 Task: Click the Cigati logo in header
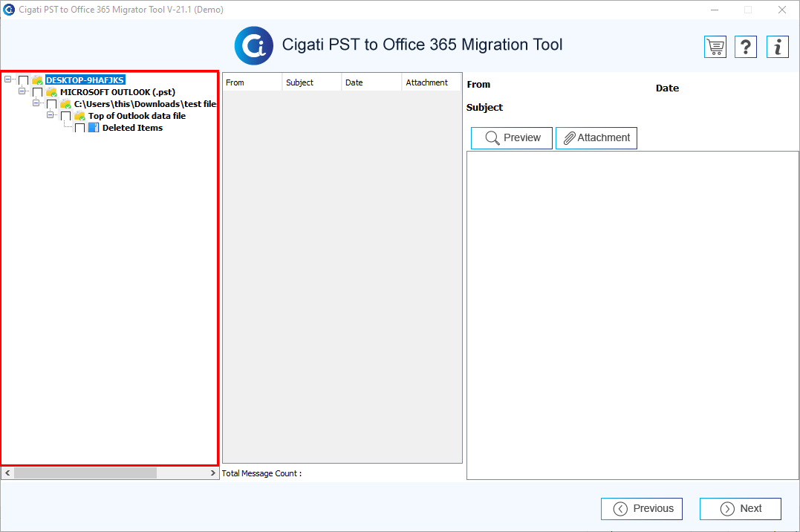tap(253, 45)
